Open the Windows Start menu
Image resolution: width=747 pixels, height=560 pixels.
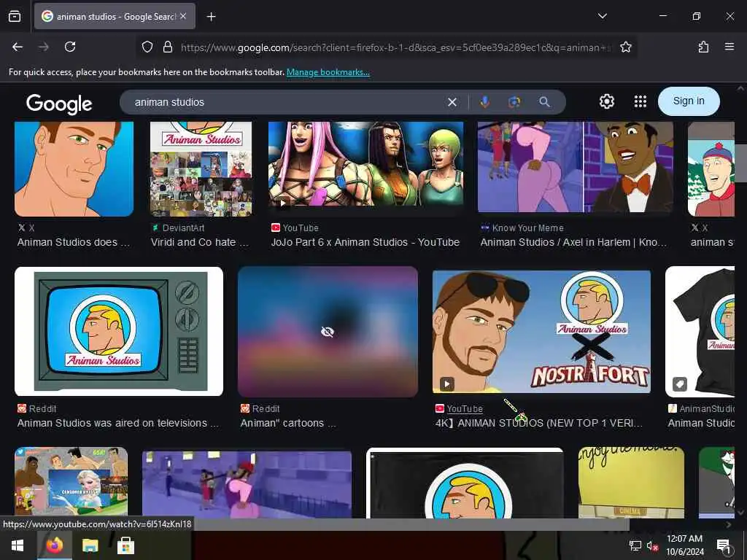point(18,545)
